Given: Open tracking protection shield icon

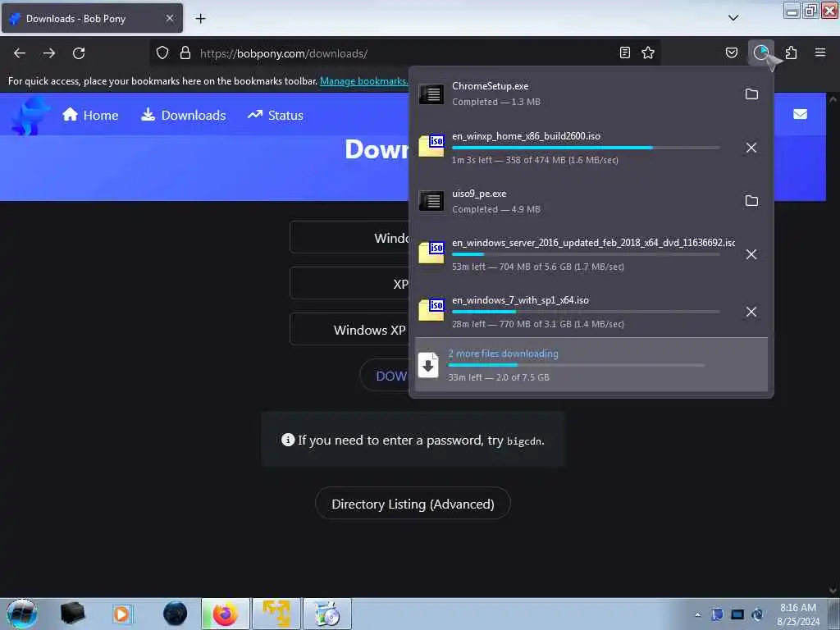Looking at the screenshot, I should pyautogui.click(x=162, y=53).
